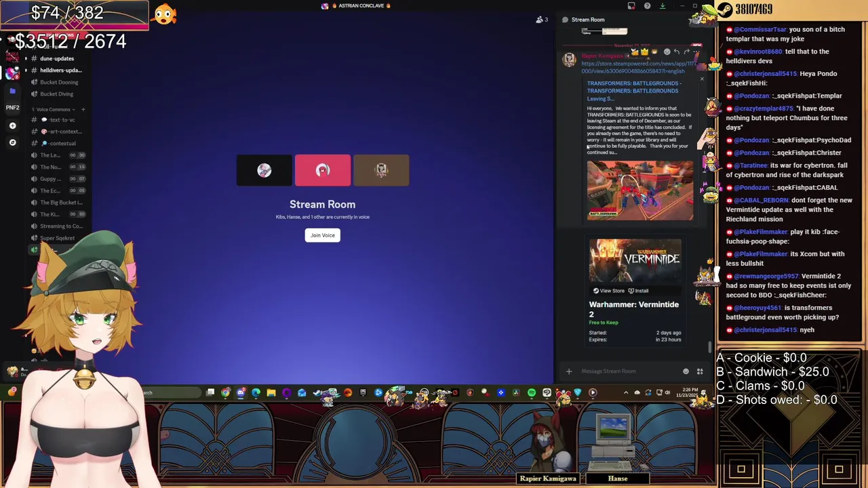This screenshot has width=868, height=488.
Task: Add an emoji reaction to the message
Action: (x=667, y=52)
